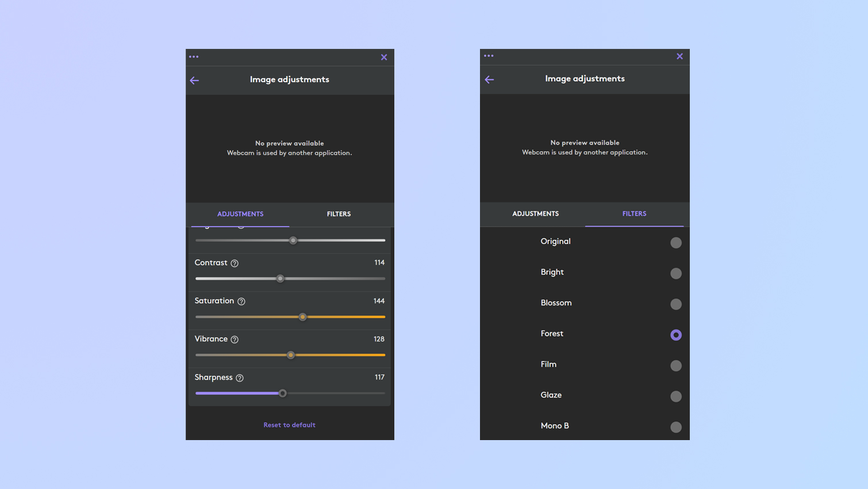The image size is (868, 489).
Task: Switch to Adjustments tab in left window
Action: [x=240, y=214]
